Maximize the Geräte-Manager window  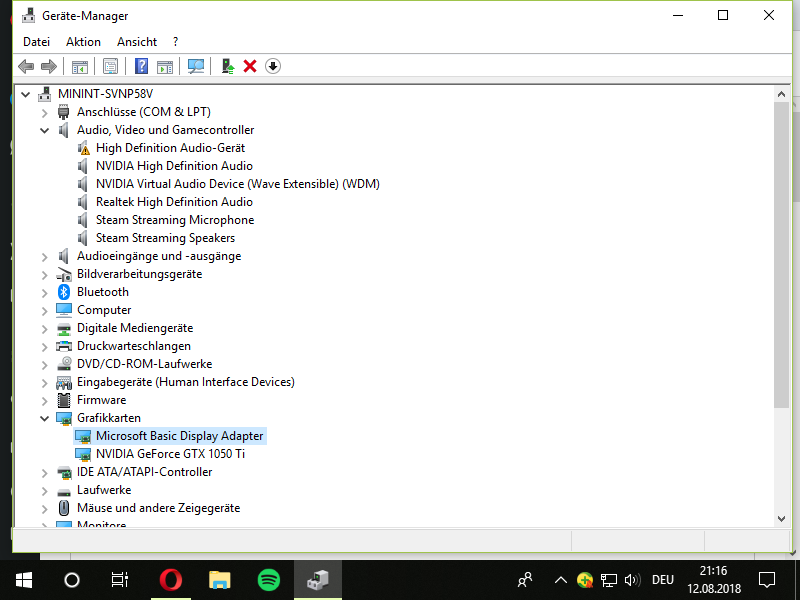coord(723,15)
